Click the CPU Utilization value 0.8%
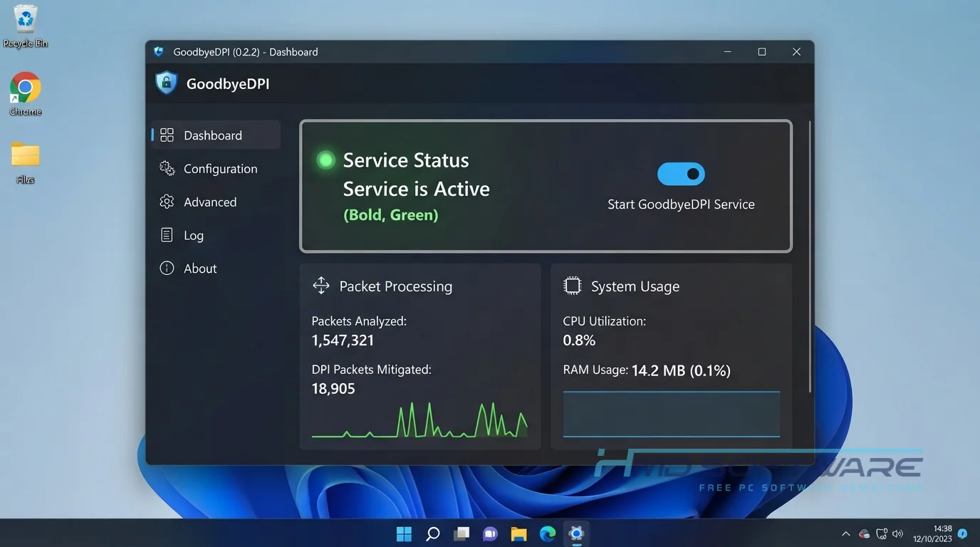This screenshot has height=547, width=980. [579, 340]
